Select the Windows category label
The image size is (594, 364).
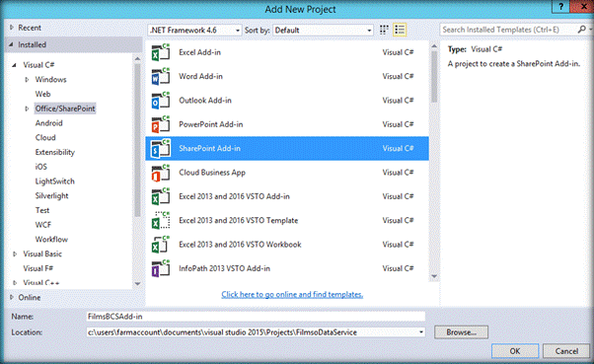pyautogui.click(x=50, y=80)
